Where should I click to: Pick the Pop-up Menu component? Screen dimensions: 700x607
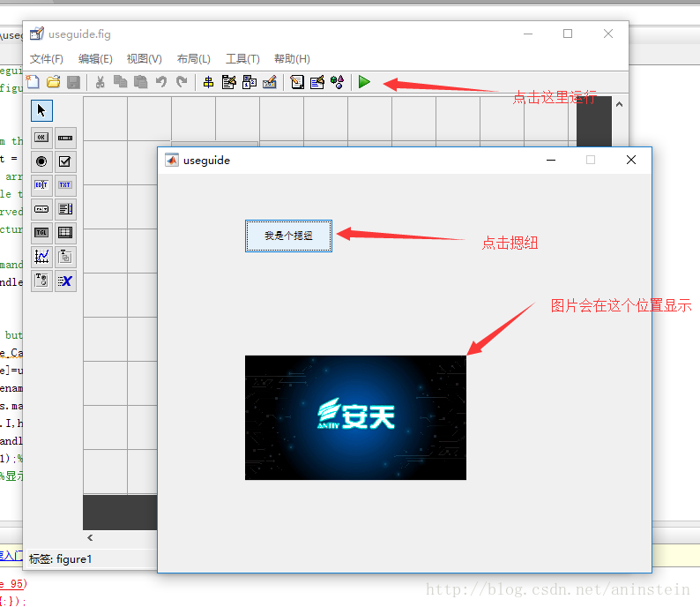pos(41,209)
